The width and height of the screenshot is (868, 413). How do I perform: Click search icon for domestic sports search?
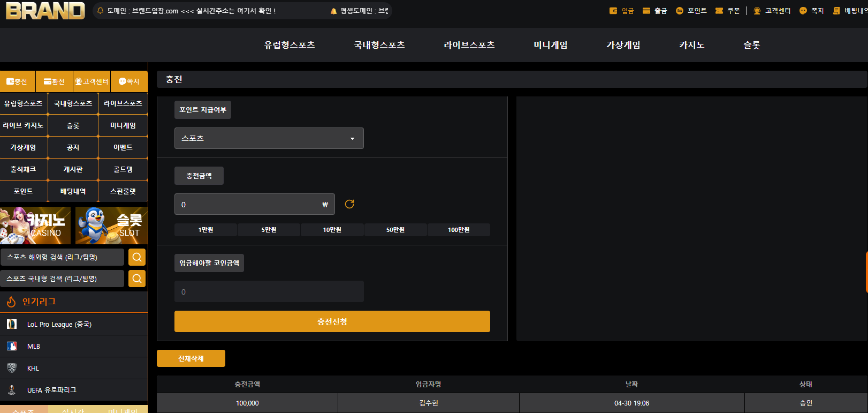pyautogui.click(x=137, y=279)
